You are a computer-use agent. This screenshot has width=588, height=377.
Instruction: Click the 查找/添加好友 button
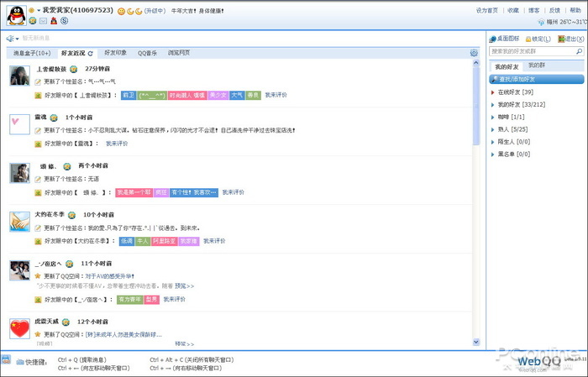[x=537, y=80]
